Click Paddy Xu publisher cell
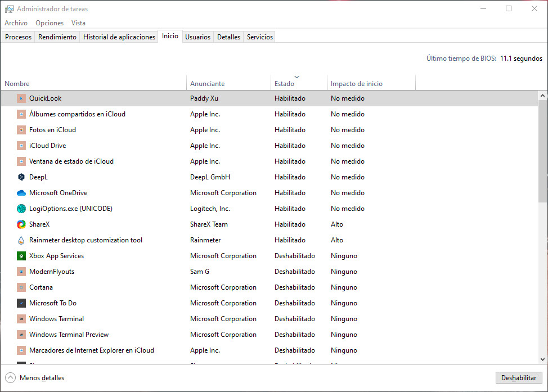Image resolution: width=548 pixels, height=392 pixels. 204,98
